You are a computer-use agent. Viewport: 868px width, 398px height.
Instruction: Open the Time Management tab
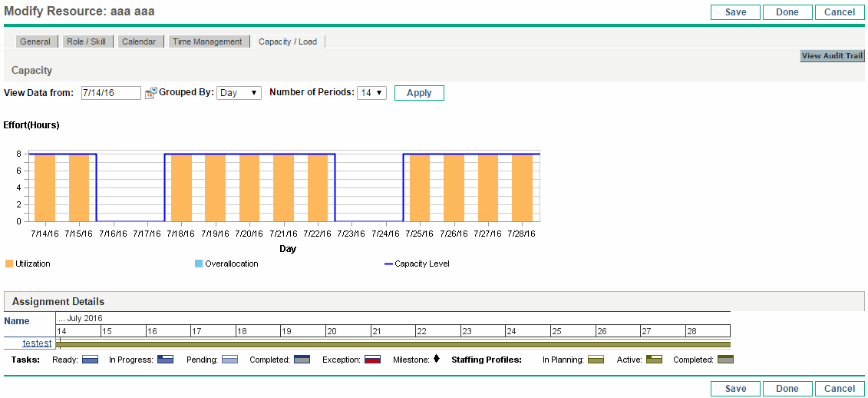(207, 41)
